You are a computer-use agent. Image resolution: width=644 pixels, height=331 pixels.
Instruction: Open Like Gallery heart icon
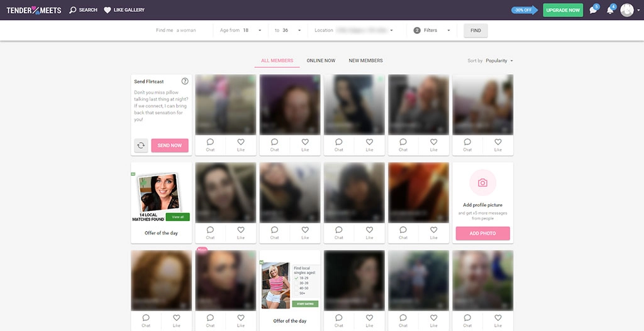[x=108, y=10]
